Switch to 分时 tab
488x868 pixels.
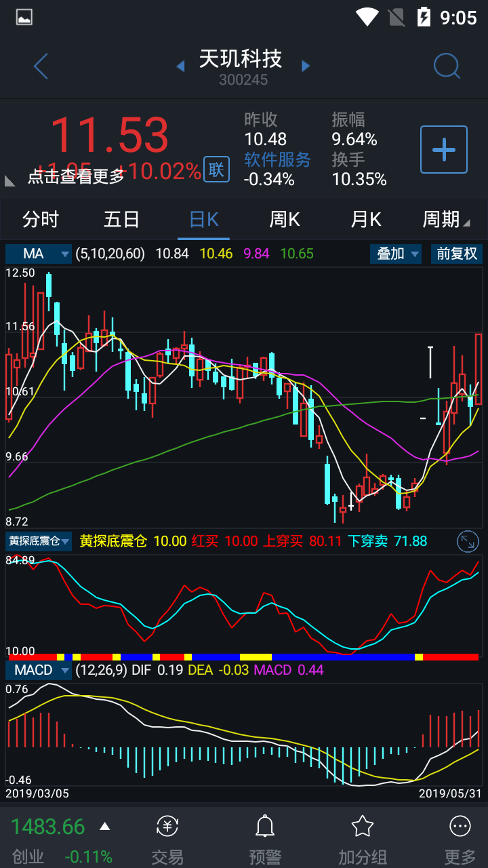pos(41,219)
